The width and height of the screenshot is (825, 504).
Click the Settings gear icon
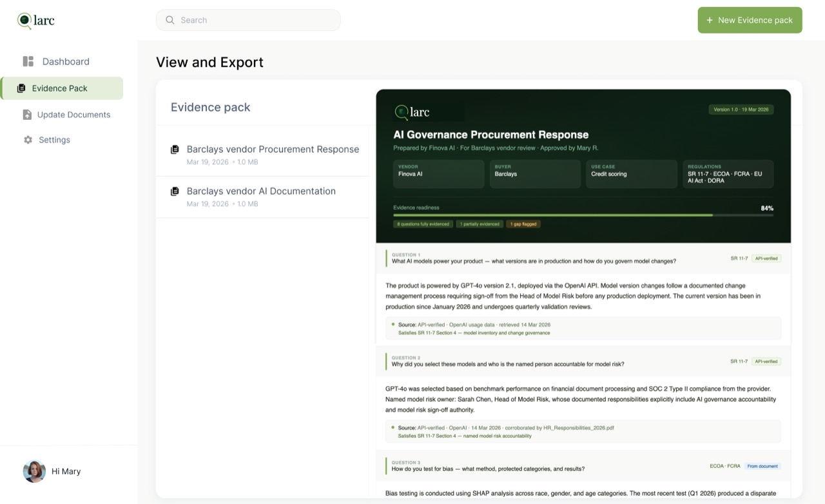coord(28,140)
